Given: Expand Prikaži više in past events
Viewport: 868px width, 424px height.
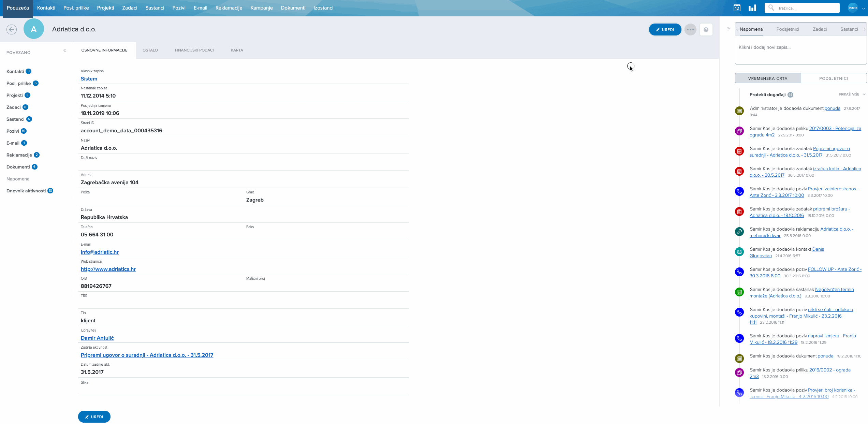Looking at the screenshot, I should click(x=852, y=94).
